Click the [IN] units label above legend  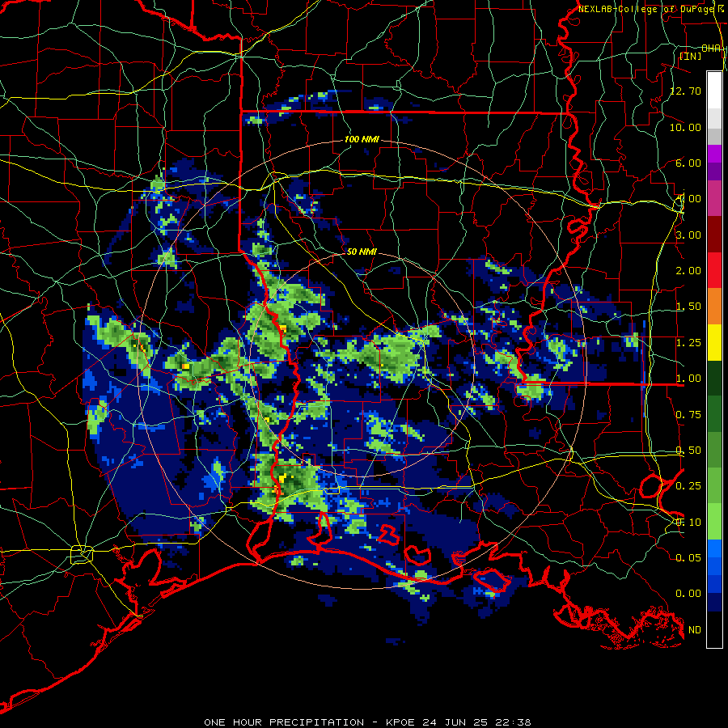point(690,56)
